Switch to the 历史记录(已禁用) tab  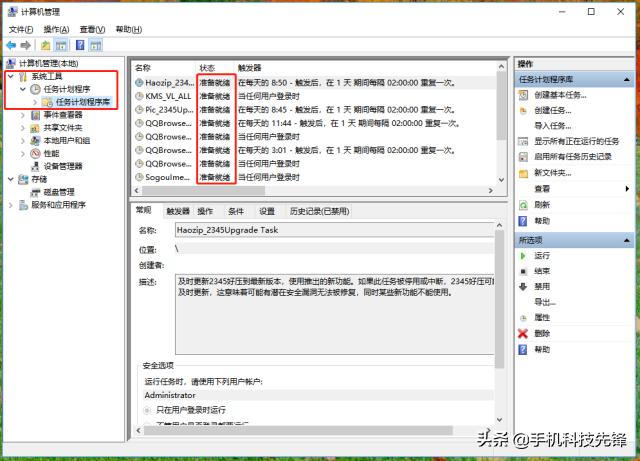click(319, 211)
